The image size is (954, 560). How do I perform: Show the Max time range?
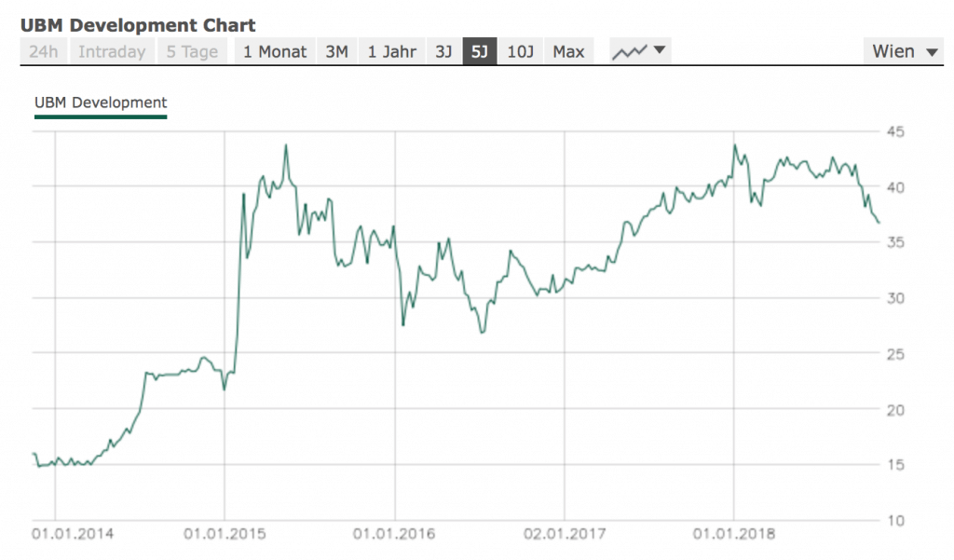pos(568,51)
